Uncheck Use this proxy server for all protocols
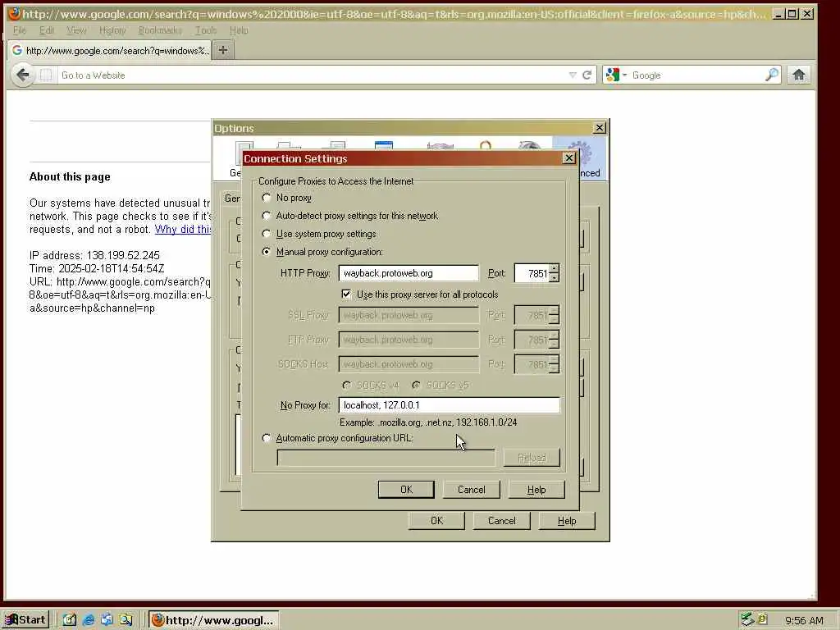Image resolution: width=840 pixels, height=630 pixels. point(346,294)
